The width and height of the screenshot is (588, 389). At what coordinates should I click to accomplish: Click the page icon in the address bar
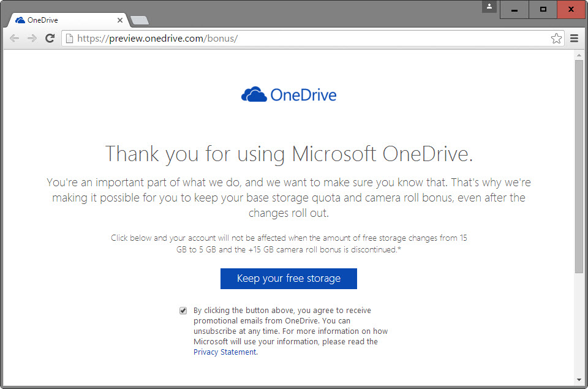tap(69, 38)
